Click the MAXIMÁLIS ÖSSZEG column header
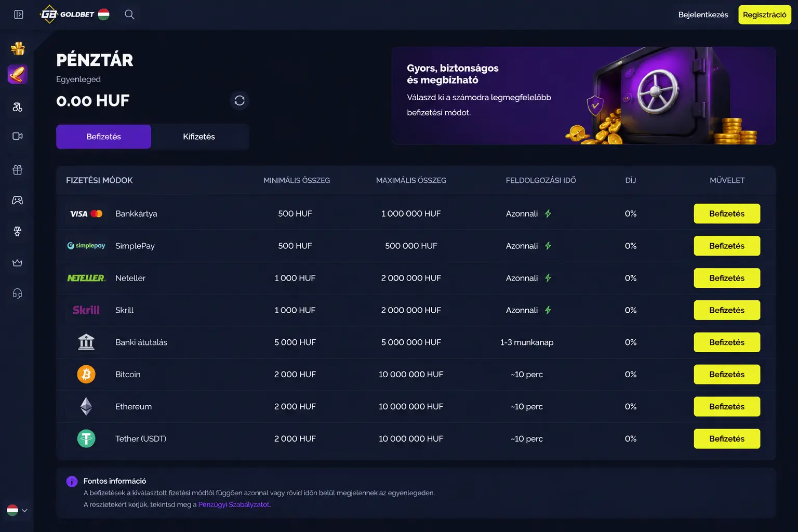798x532 pixels. pos(411,180)
